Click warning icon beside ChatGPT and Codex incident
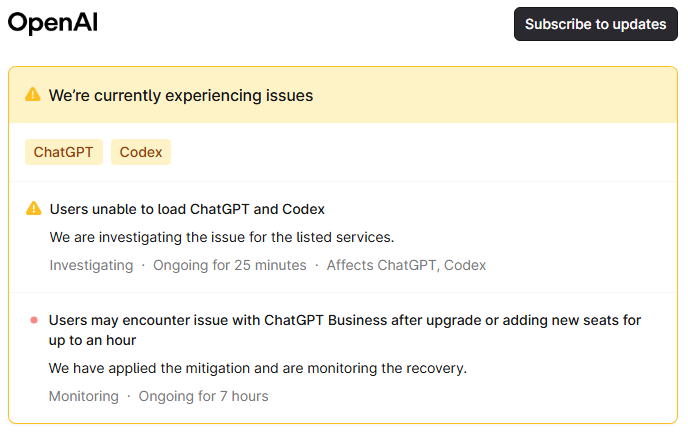This screenshot has height=434, width=688. 34,208
